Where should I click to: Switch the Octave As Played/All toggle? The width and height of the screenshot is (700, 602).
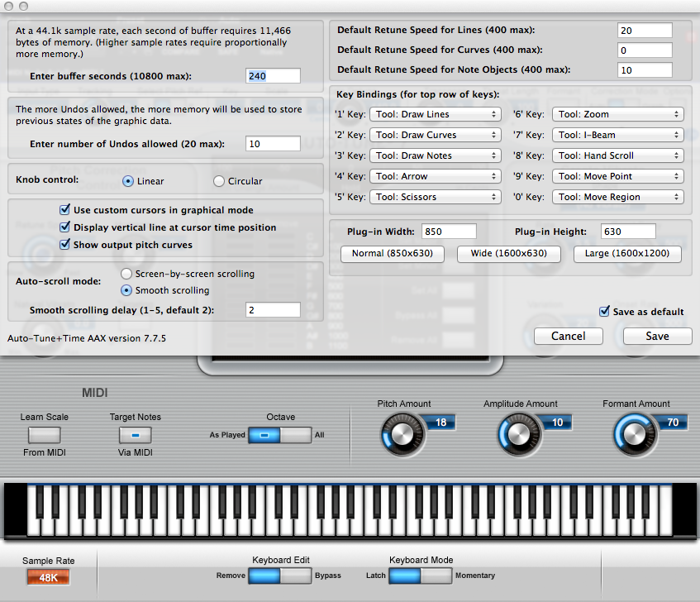pyautogui.click(x=279, y=434)
